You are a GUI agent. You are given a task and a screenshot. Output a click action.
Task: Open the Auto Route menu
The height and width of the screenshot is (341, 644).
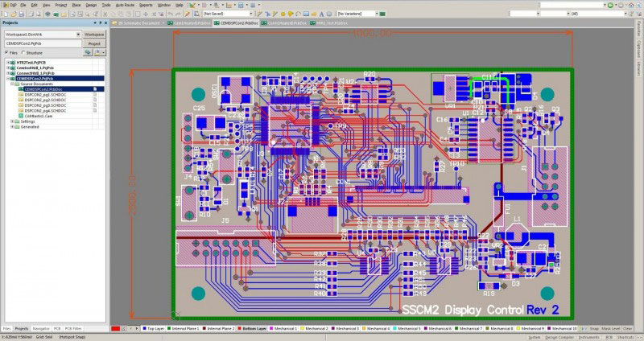[123, 5]
